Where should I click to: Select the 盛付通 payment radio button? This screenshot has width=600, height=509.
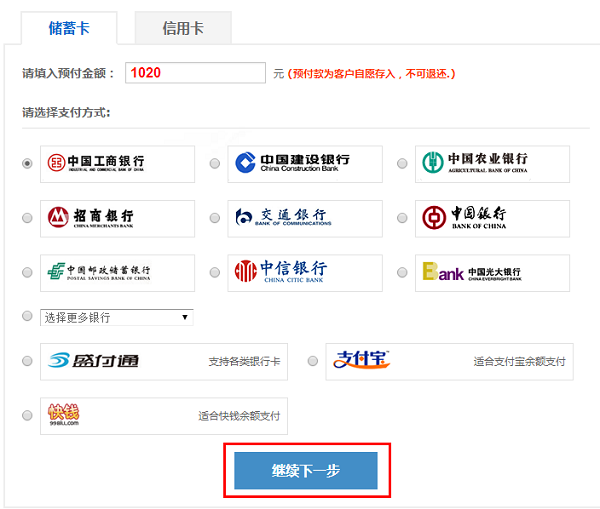(27, 361)
